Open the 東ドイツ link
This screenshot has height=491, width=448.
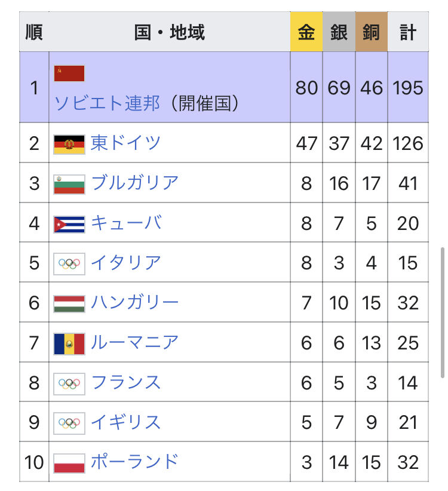[125, 143]
